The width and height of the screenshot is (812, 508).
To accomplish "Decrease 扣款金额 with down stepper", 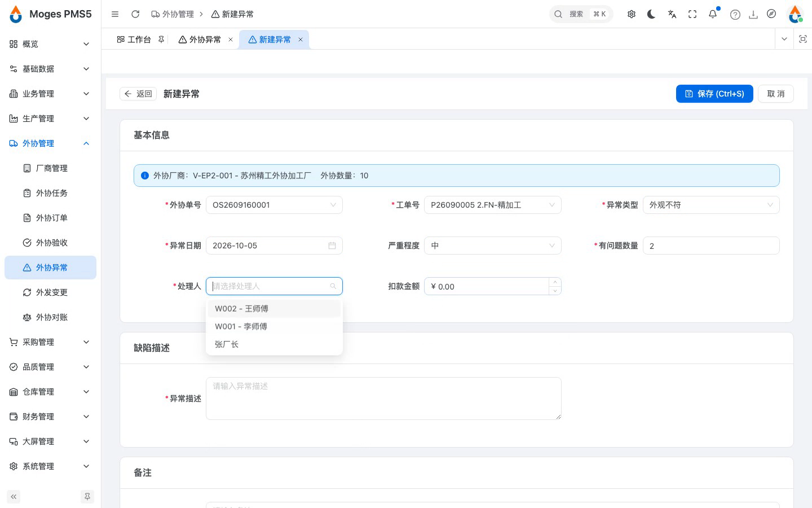I will [555, 291].
